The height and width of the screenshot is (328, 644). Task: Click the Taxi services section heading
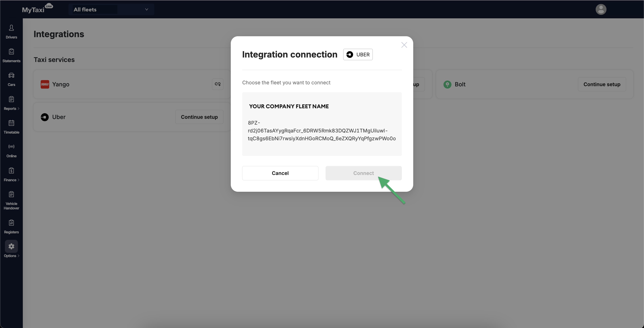point(54,60)
